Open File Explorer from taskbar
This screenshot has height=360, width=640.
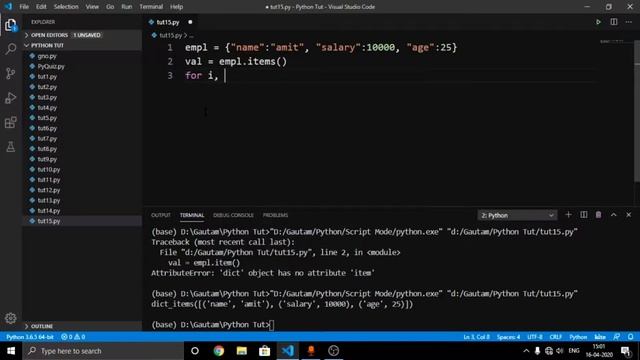pyautogui.click(x=242, y=351)
